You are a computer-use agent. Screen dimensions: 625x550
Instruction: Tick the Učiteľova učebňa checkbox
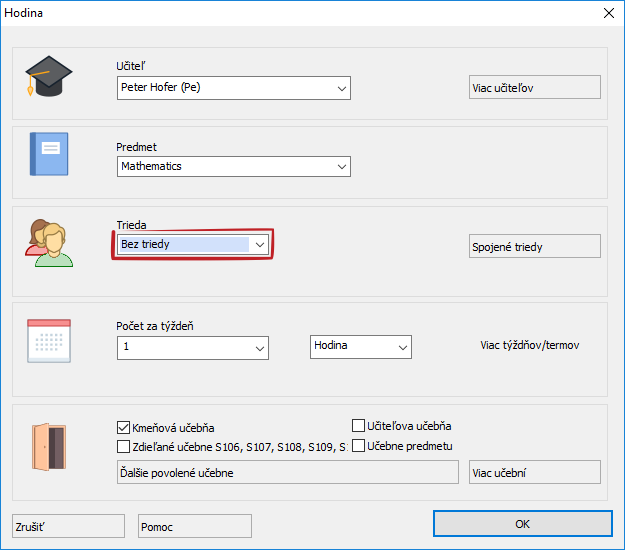click(x=359, y=425)
